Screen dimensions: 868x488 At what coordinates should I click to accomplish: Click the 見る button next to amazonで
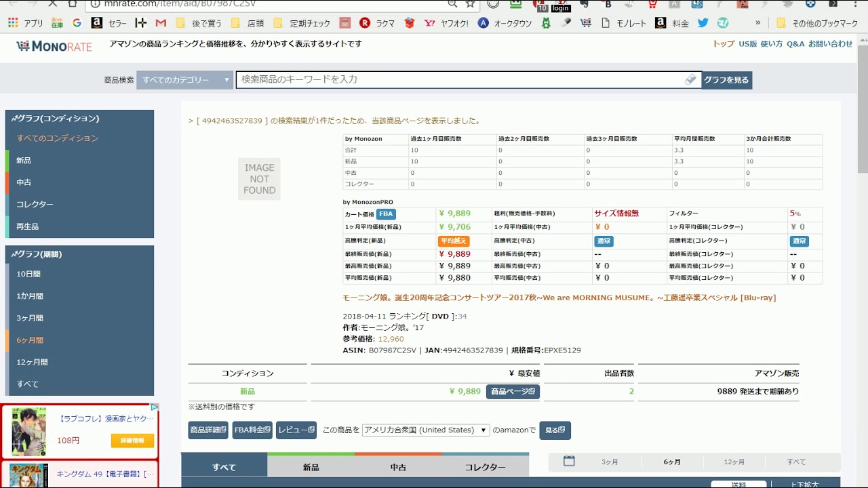click(555, 430)
